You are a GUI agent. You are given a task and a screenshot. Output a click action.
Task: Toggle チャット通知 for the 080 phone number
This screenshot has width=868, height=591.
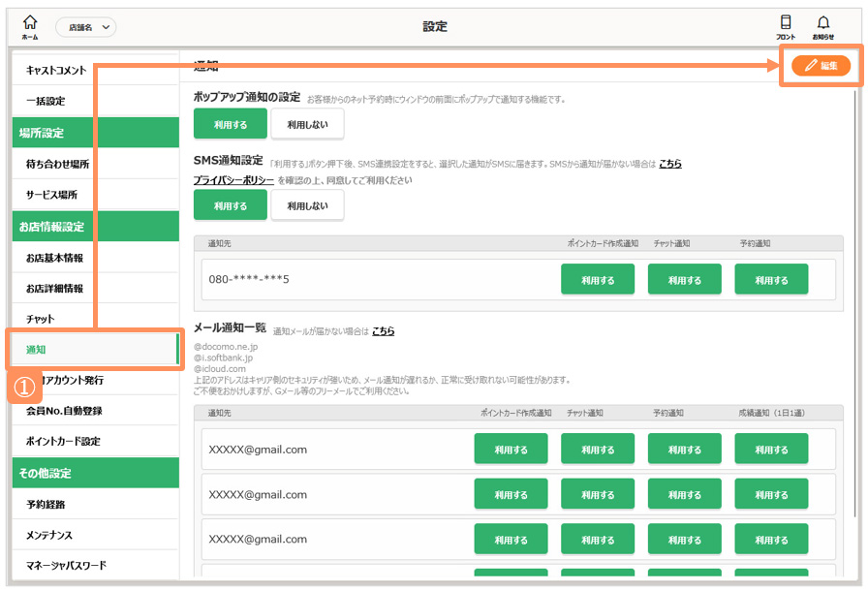(x=684, y=280)
